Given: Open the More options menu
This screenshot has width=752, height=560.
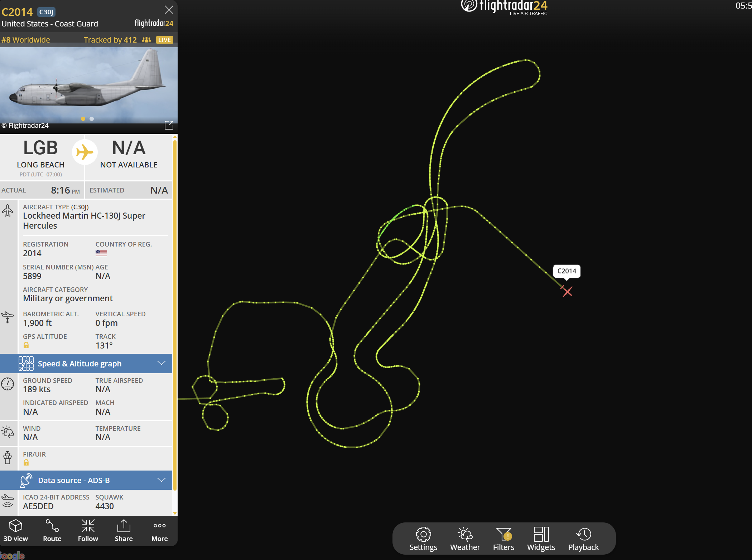Looking at the screenshot, I should [x=159, y=531].
